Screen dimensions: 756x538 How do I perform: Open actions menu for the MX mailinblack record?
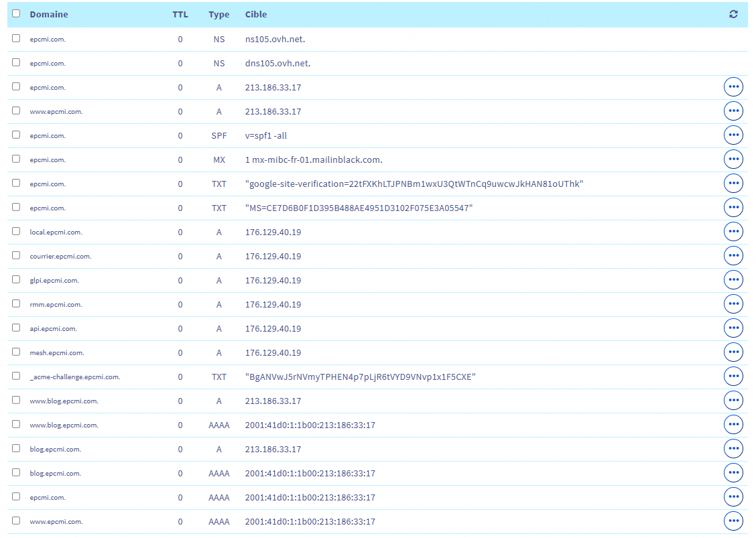point(733,159)
